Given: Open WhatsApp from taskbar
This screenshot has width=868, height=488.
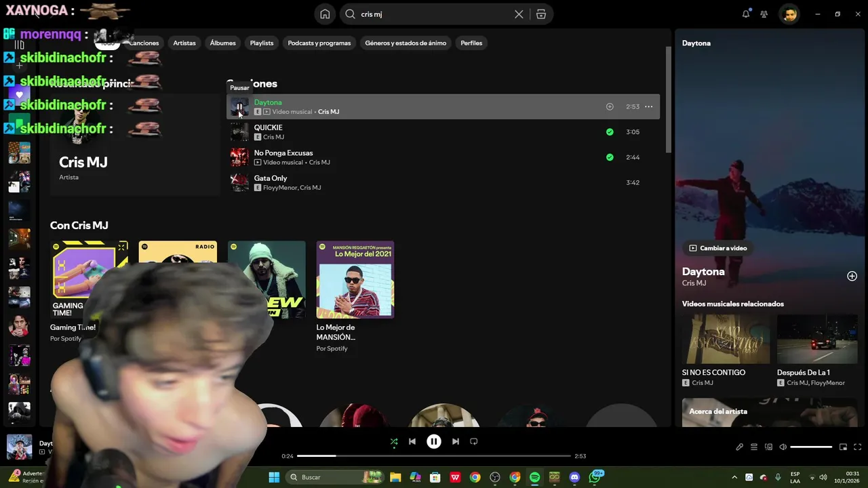Looking at the screenshot, I should click(x=595, y=477).
